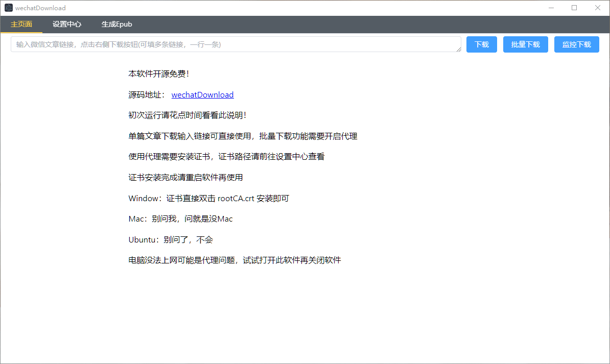Switch to the 生成Epub tab
This screenshot has height=364, width=610.
click(x=116, y=24)
